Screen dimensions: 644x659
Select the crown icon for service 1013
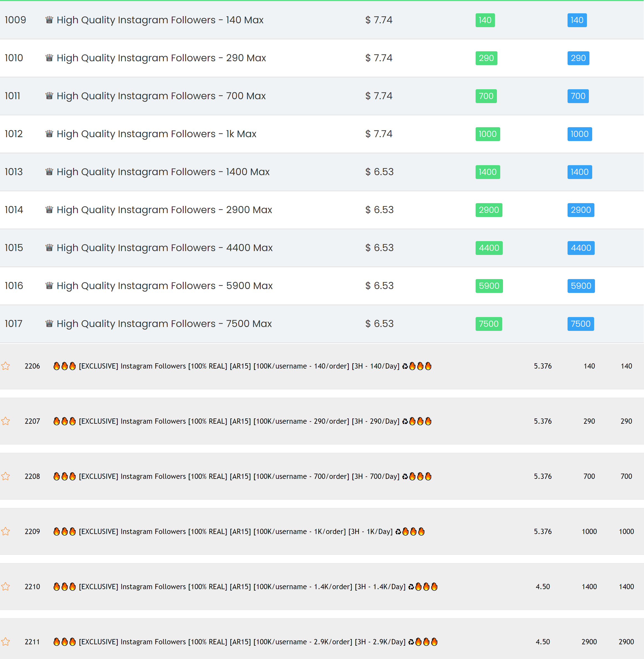49,171
